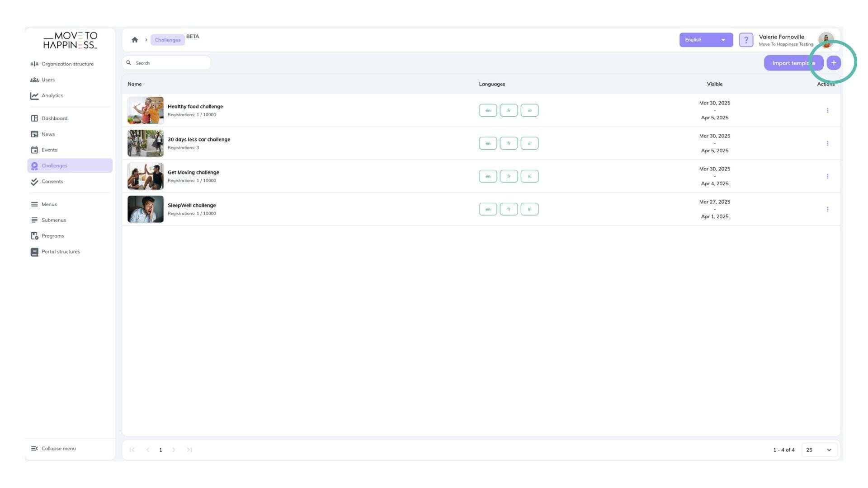Go to next page arrow
The image size is (868, 488).
point(174,450)
